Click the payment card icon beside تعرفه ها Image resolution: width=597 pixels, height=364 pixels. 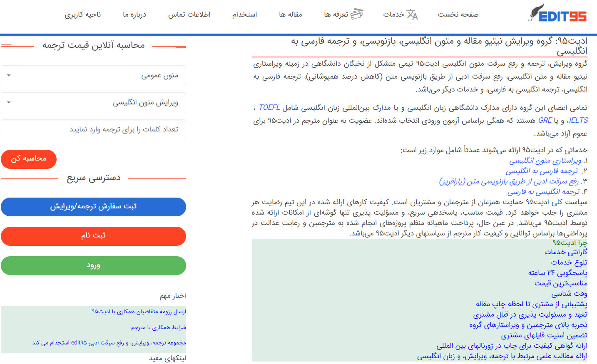(357, 14)
